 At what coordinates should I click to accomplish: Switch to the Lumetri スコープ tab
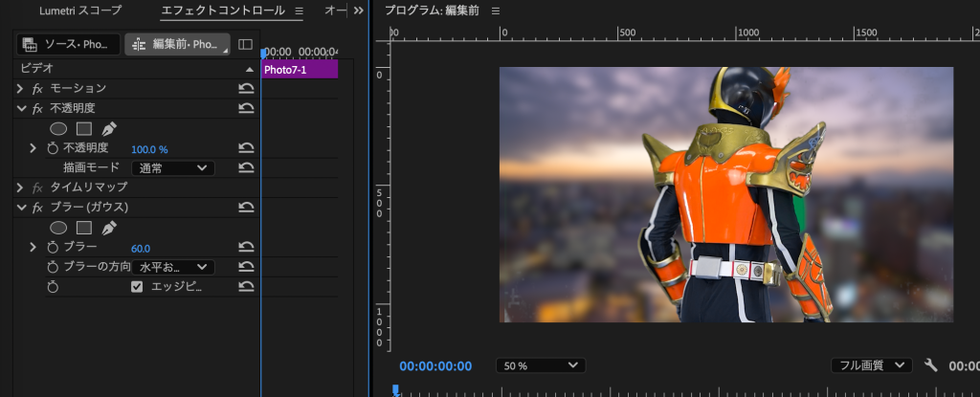[80, 11]
